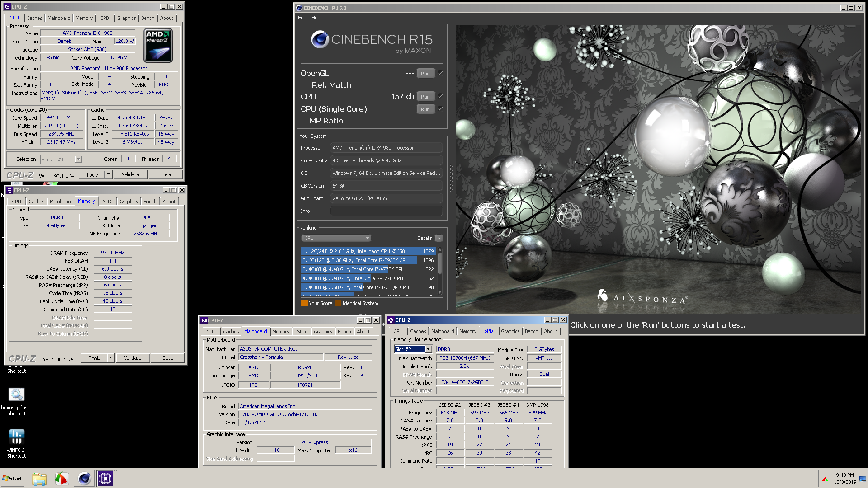
Task: Switch to Bench tab in top CPU-Z window
Action: pyautogui.click(x=147, y=18)
